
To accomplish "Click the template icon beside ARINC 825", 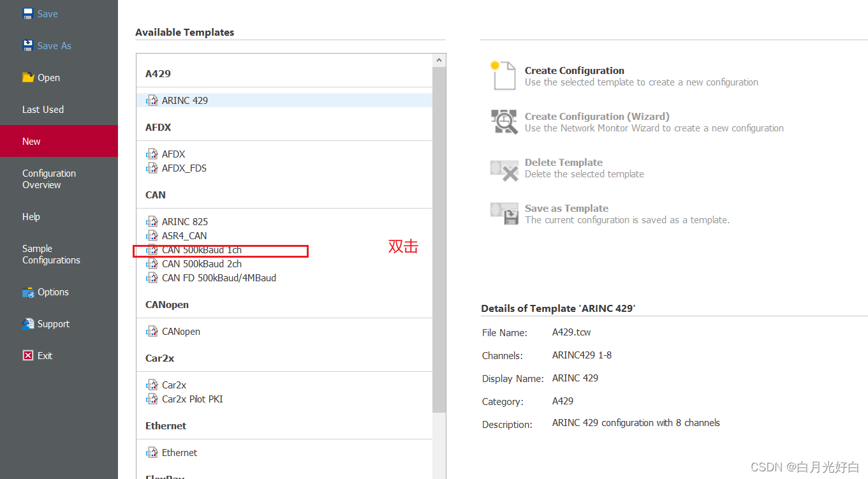I will click(x=152, y=221).
